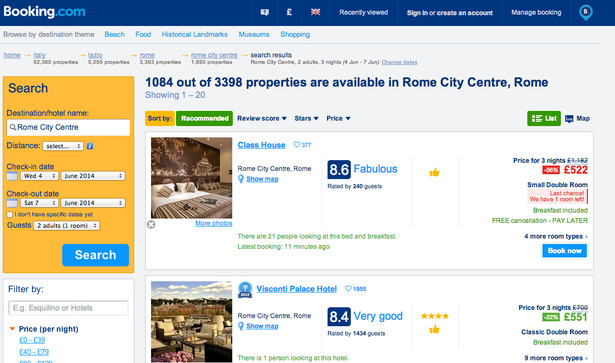Filter price £0 - £39
Image resolution: width=615 pixels, height=363 pixels.
coord(32,340)
